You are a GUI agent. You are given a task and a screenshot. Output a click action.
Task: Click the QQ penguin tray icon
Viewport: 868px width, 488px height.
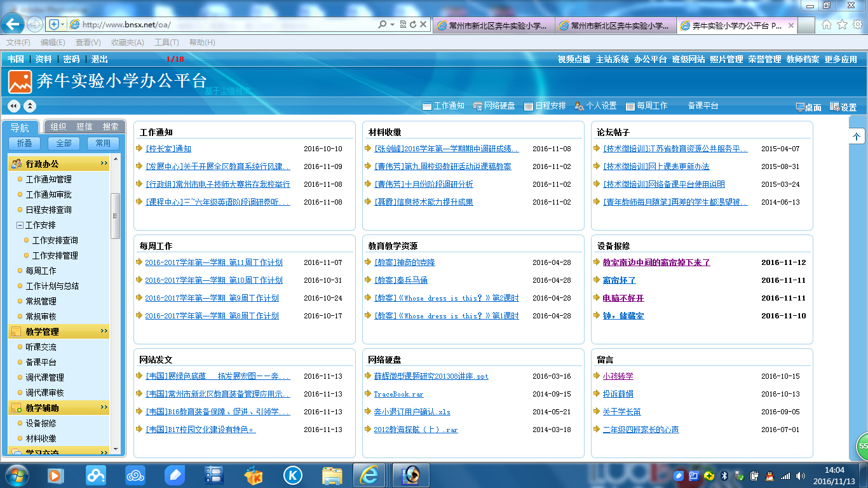pos(770,475)
